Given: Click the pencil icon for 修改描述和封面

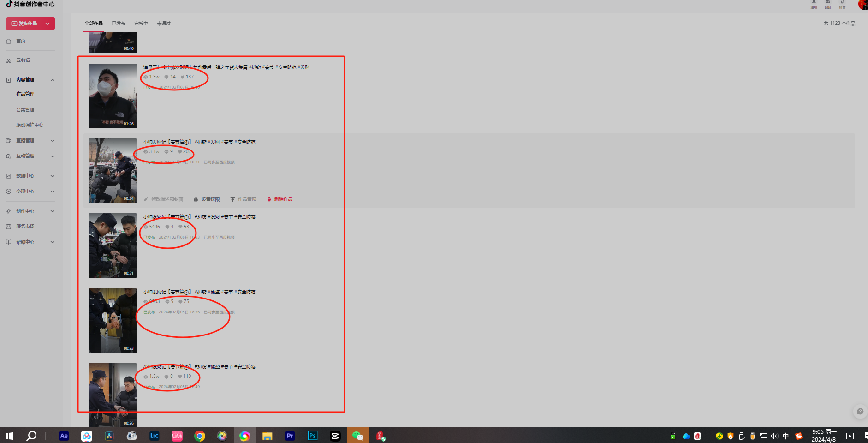Looking at the screenshot, I should [146, 199].
